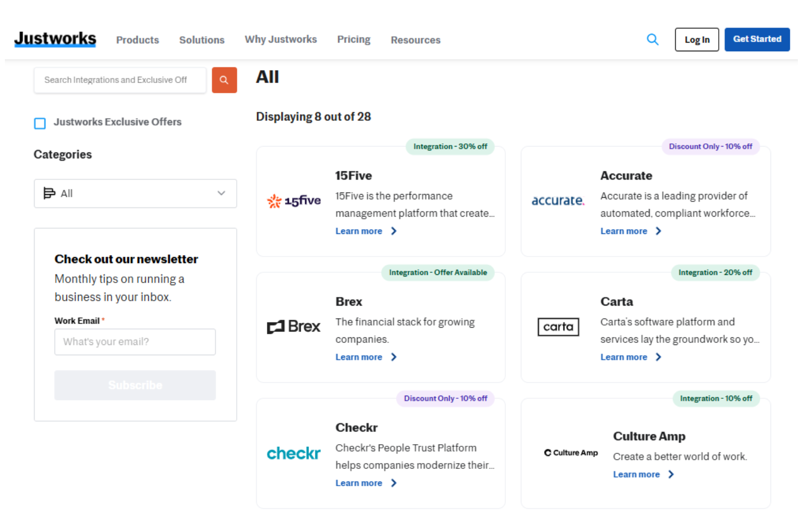Open the Products menu
Screen dimensions: 798x532
(137, 40)
